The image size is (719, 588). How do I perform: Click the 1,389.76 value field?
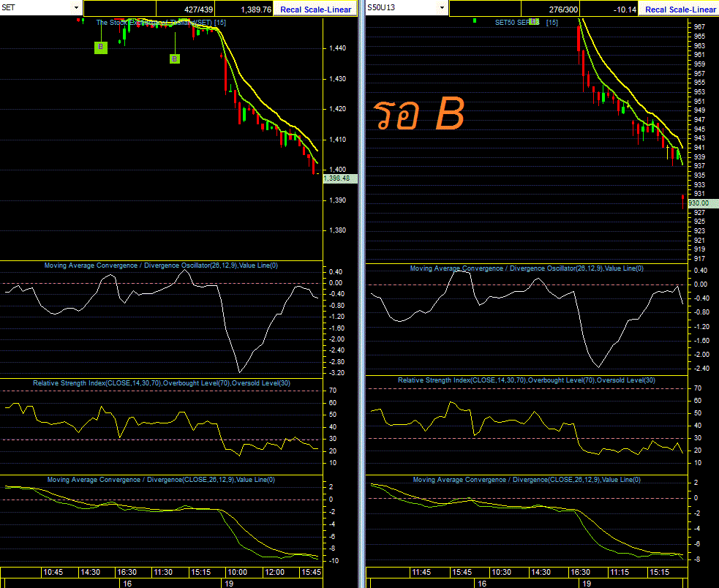pos(244,10)
